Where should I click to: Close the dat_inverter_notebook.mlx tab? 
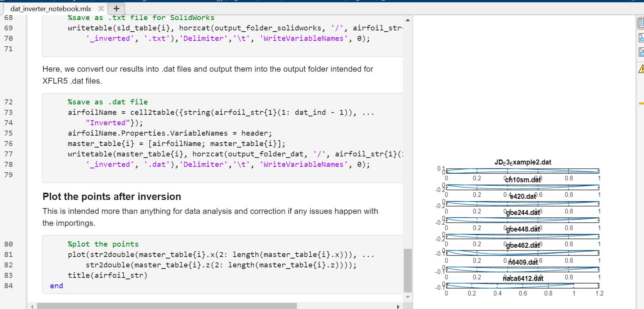[x=101, y=8]
